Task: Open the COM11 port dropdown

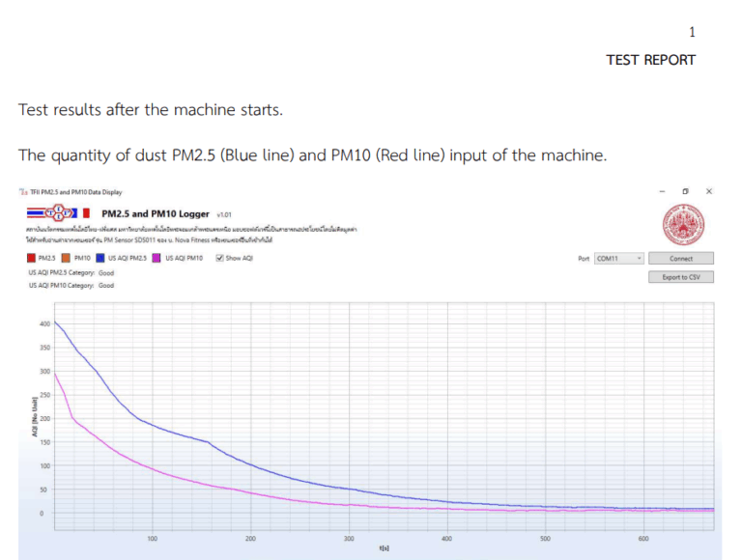Action: [618, 259]
